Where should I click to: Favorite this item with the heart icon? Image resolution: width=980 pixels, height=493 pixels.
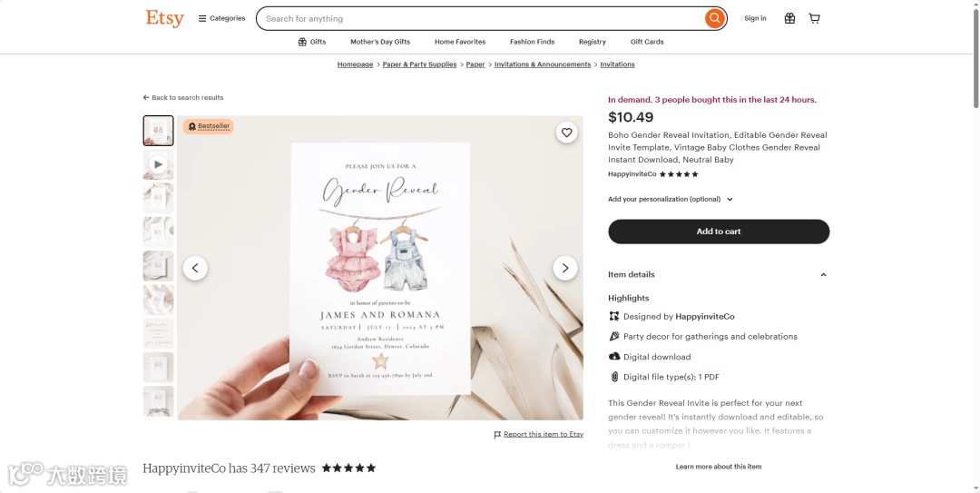566,133
